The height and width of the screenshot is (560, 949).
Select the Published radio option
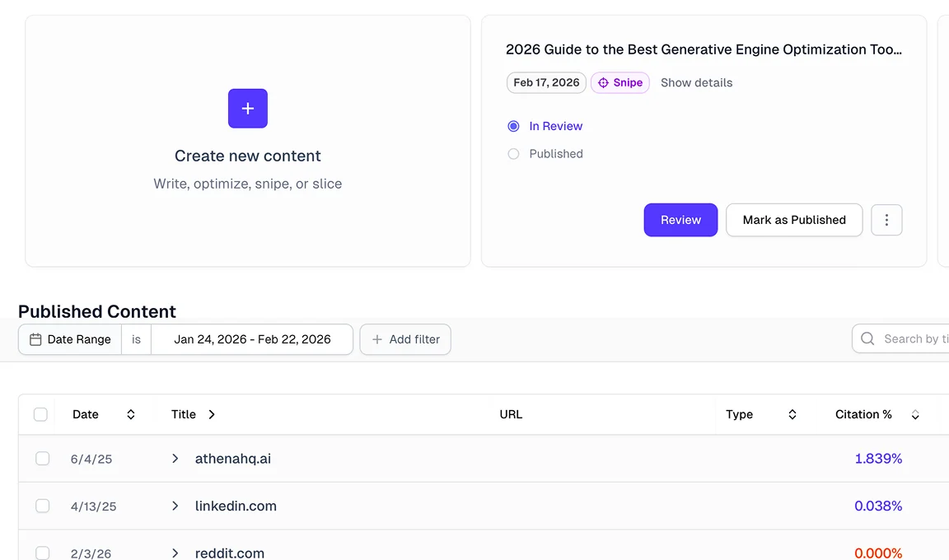click(x=514, y=154)
